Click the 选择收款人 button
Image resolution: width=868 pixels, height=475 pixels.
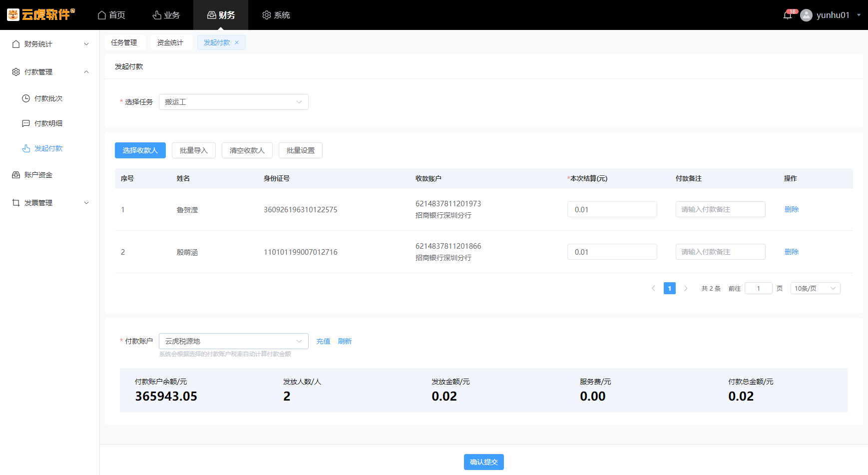140,150
